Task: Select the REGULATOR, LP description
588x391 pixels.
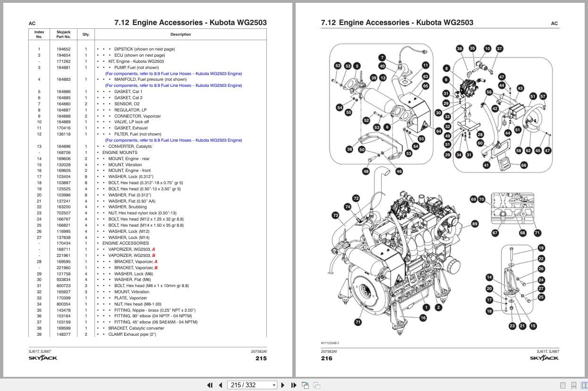Action: [x=130, y=110]
